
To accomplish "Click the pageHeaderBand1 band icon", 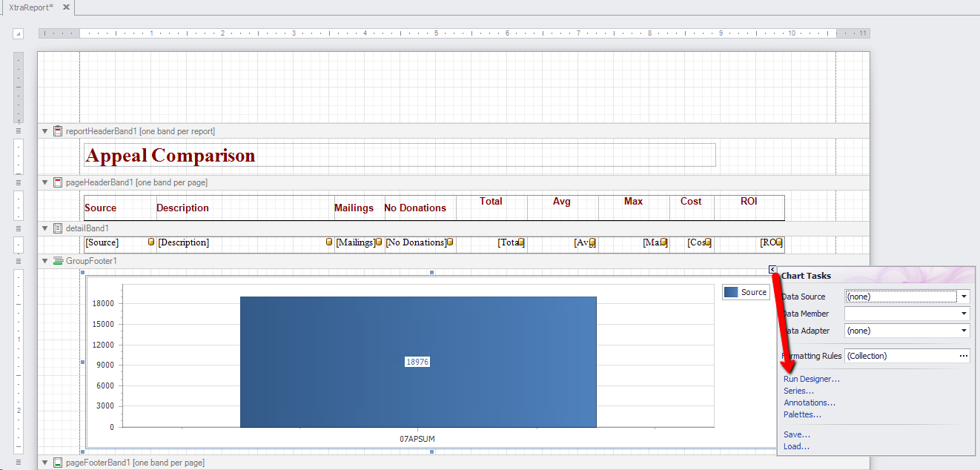I will point(58,182).
